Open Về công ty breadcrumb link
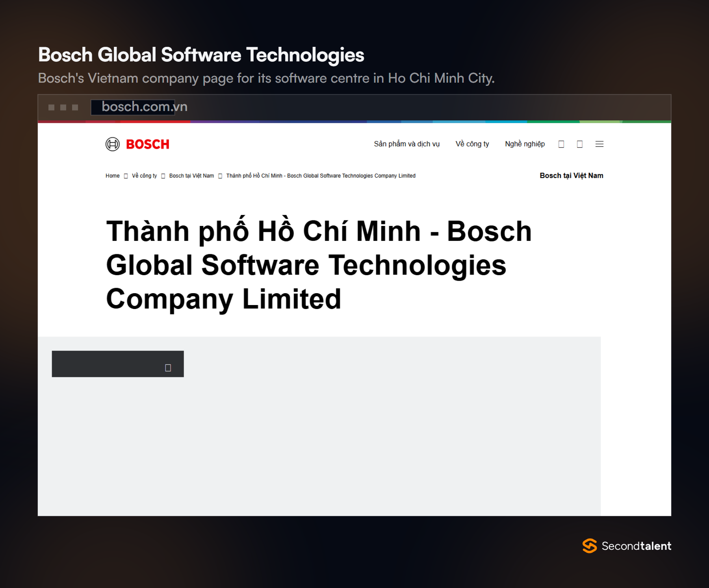 click(144, 176)
